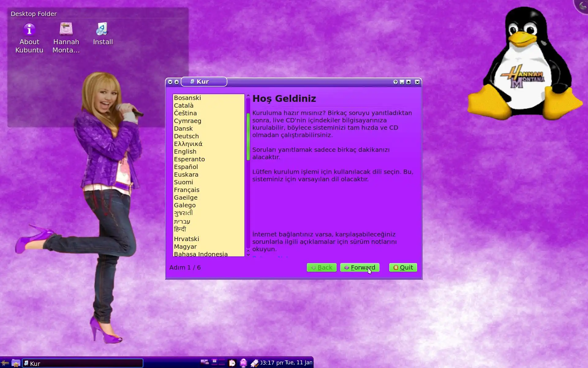The image size is (588, 368).
Task: Click the window help question mark icon
Action: pos(395,82)
